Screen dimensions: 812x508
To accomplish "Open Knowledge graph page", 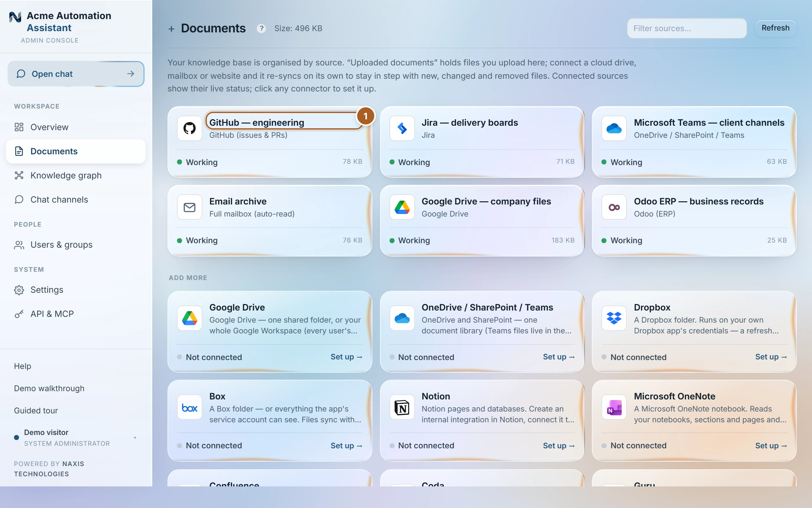I will tap(76, 175).
